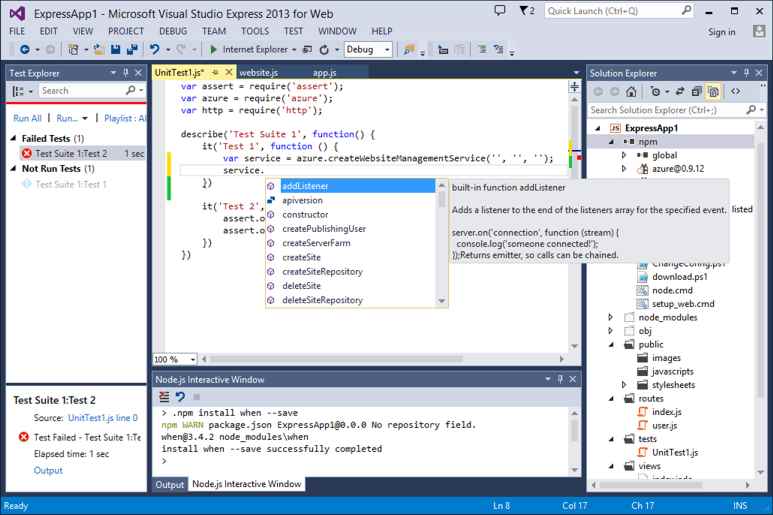Switch to the website.js tab
Viewport: 773px width, 515px height.
click(258, 73)
